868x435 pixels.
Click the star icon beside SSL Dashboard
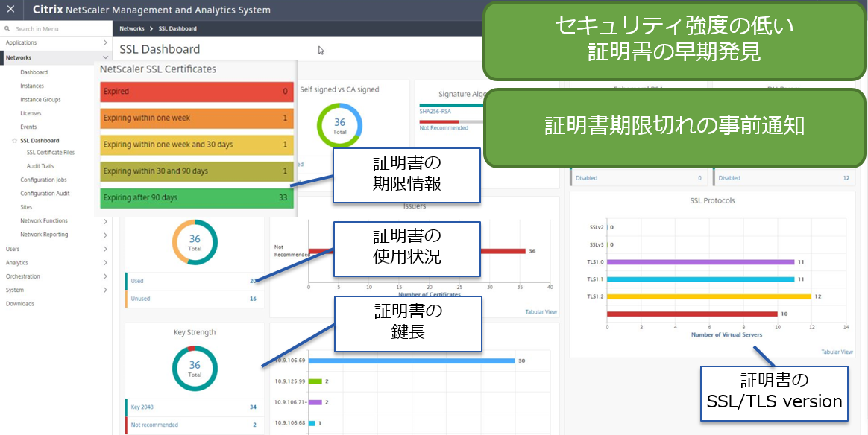[15, 141]
